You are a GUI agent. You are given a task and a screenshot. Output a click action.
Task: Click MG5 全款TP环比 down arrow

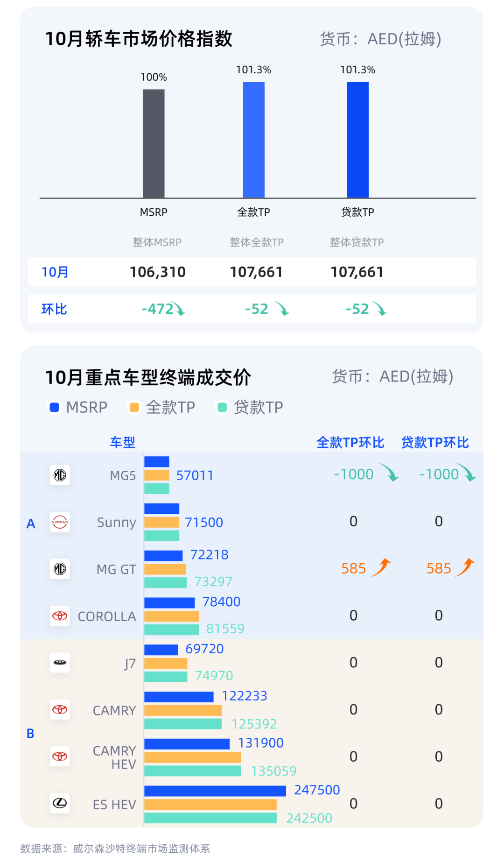[x=389, y=472]
